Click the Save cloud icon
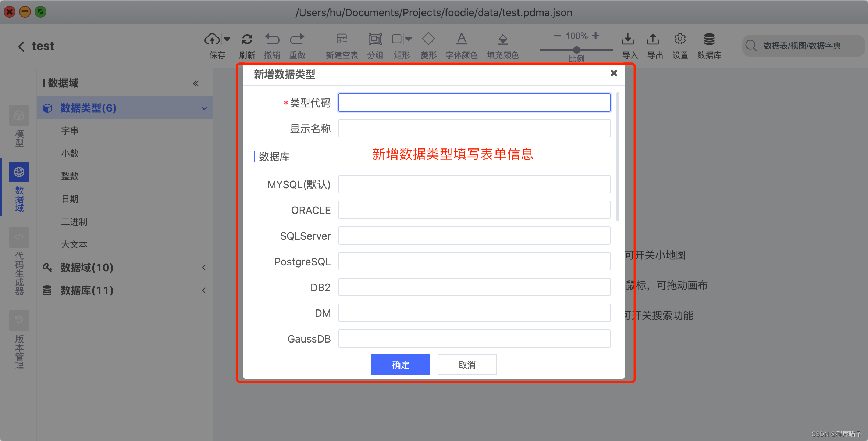Viewport: 868px width, 441px height. click(212, 39)
